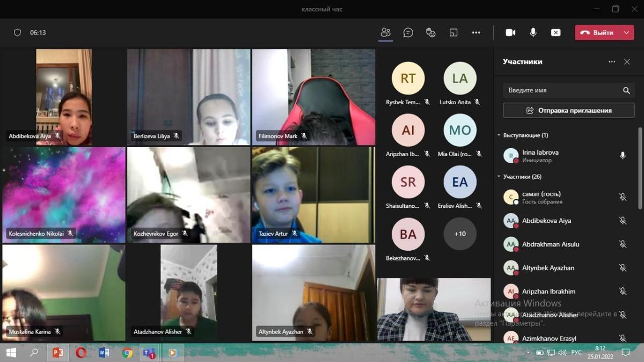Open the dropdown arrow beside Выйти
644x362 pixels.
coord(626,33)
